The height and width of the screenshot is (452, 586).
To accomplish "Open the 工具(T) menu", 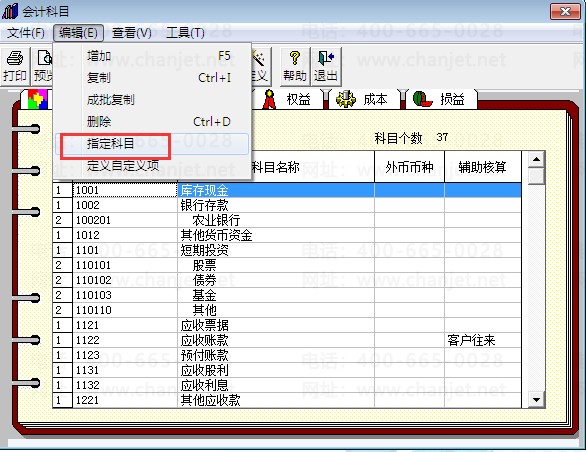I will pos(185,33).
